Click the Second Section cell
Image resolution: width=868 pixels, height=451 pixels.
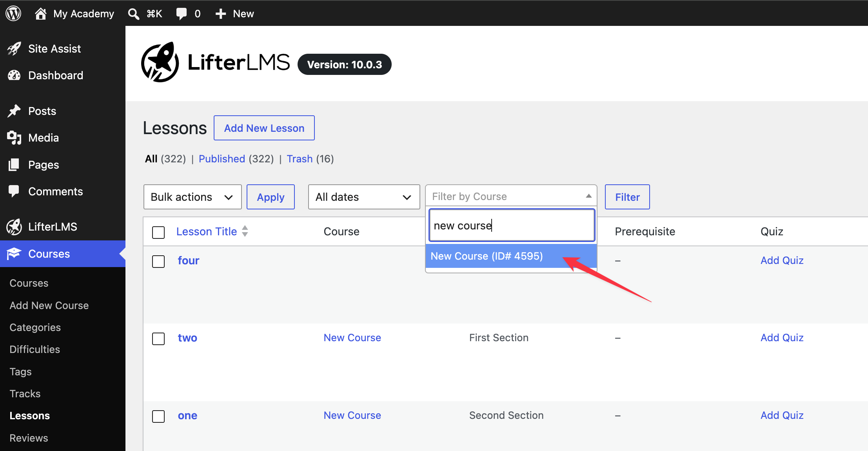tap(506, 415)
